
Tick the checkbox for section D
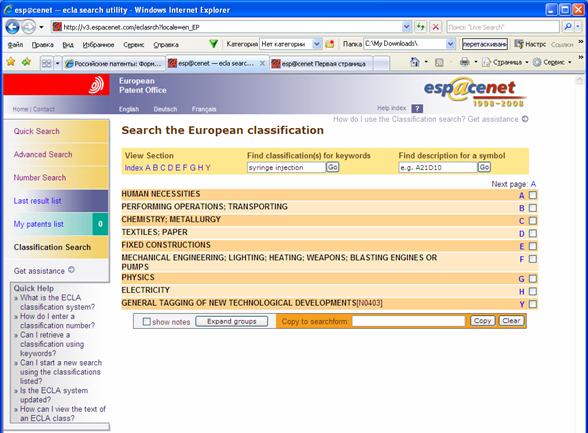click(x=532, y=233)
